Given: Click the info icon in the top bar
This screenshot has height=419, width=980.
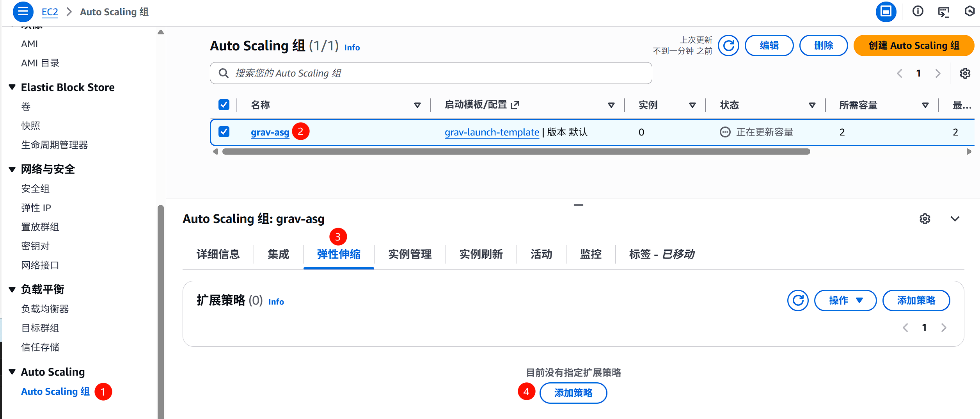Looking at the screenshot, I should [918, 12].
